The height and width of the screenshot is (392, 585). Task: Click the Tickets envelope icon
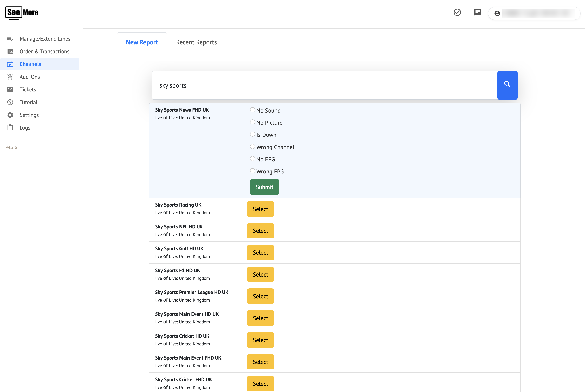click(10, 89)
